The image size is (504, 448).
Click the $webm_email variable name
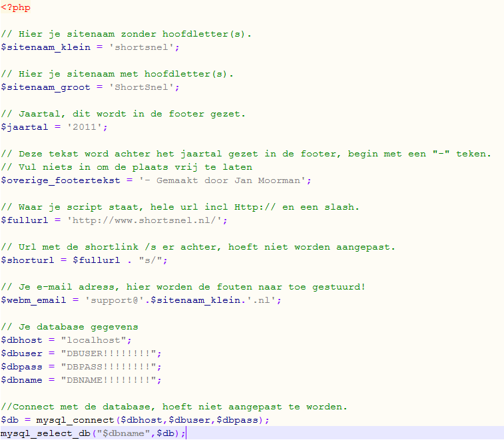pyautogui.click(x=33, y=300)
